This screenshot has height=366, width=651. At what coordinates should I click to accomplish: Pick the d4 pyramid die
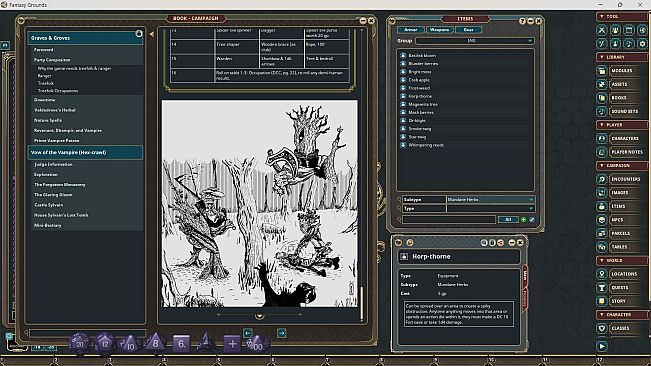pyautogui.click(x=206, y=342)
